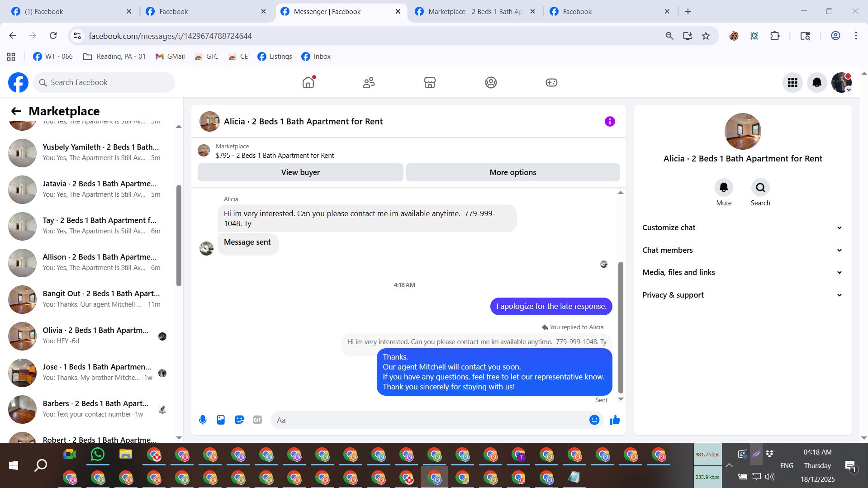The width and height of the screenshot is (868, 488).
Task: Click the More options button
Action: (513, 172)
